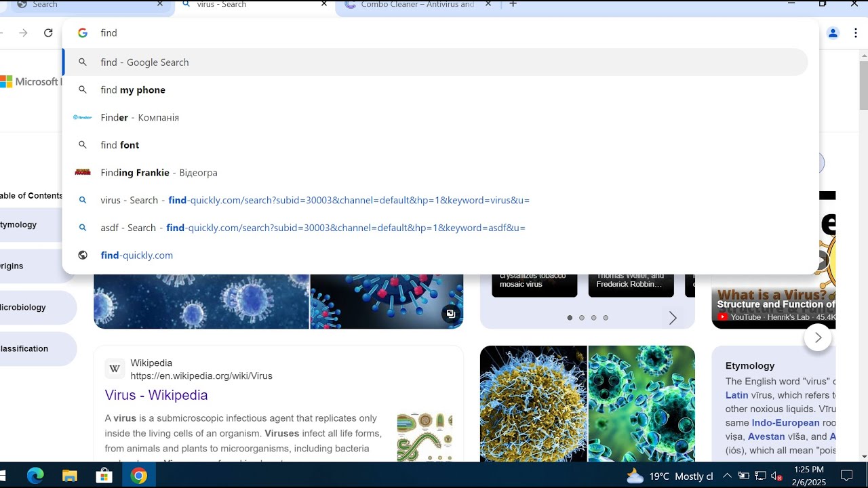Open File Explorer from taskbar
This screenshot has width=868, height=488.
click(70, 476)
